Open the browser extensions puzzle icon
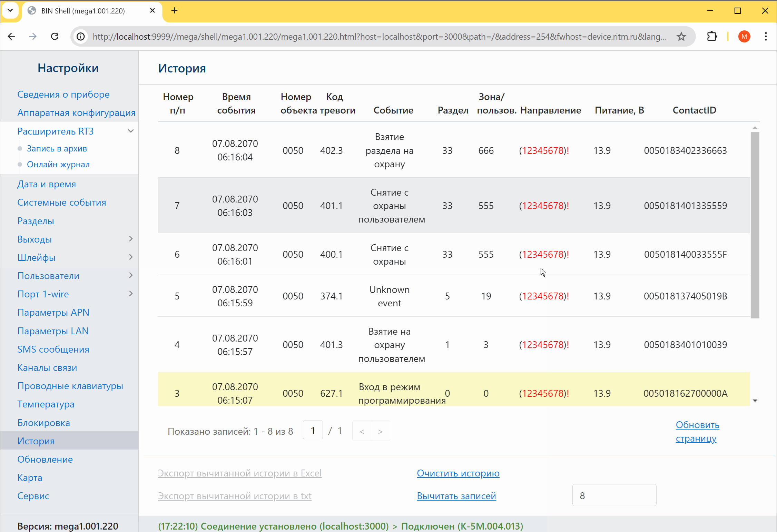The width and height of the screenshot is (777, 532). (x=712, y=36)
